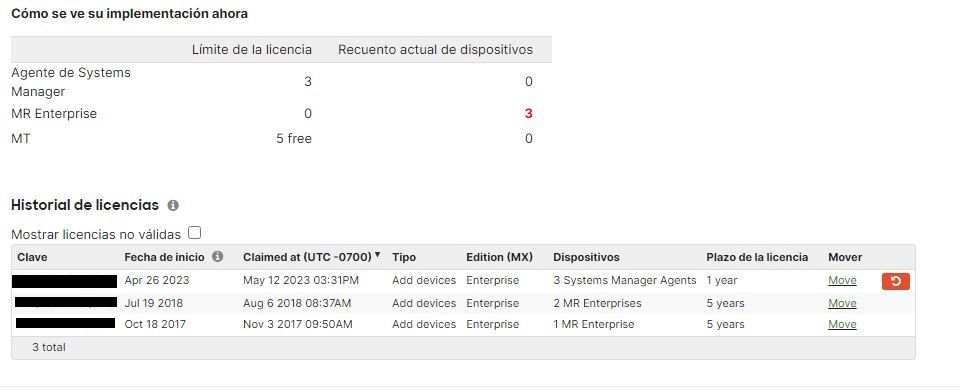Sort by the Edition (MX) column header
Screen dimensions: 960x390
[x=500, y=257]
